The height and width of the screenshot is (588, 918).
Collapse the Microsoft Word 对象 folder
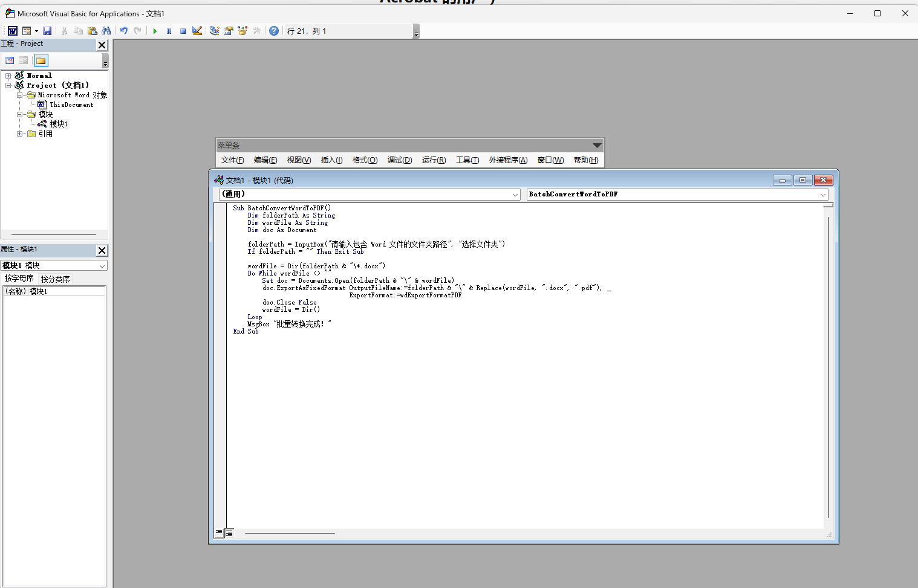click(x=19, y=95)
